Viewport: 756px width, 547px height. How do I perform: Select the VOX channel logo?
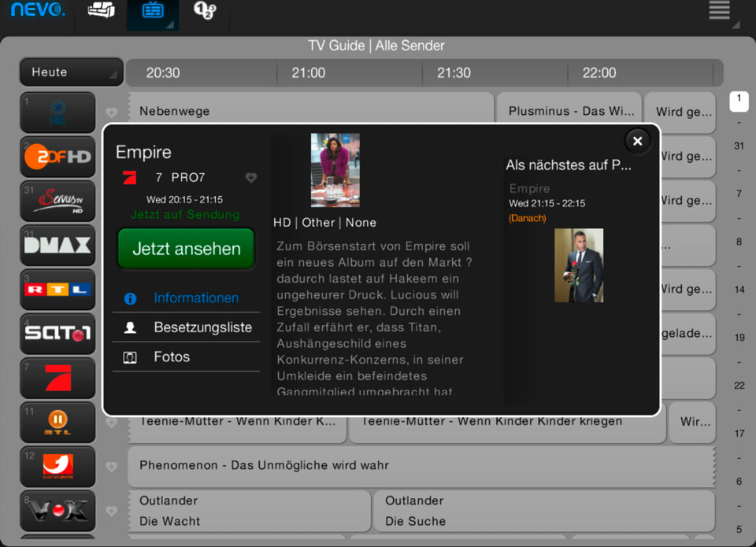point(57,510)
